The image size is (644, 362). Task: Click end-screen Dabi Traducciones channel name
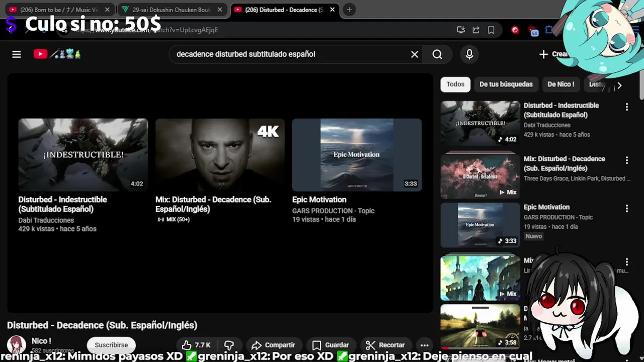point(46,220)
